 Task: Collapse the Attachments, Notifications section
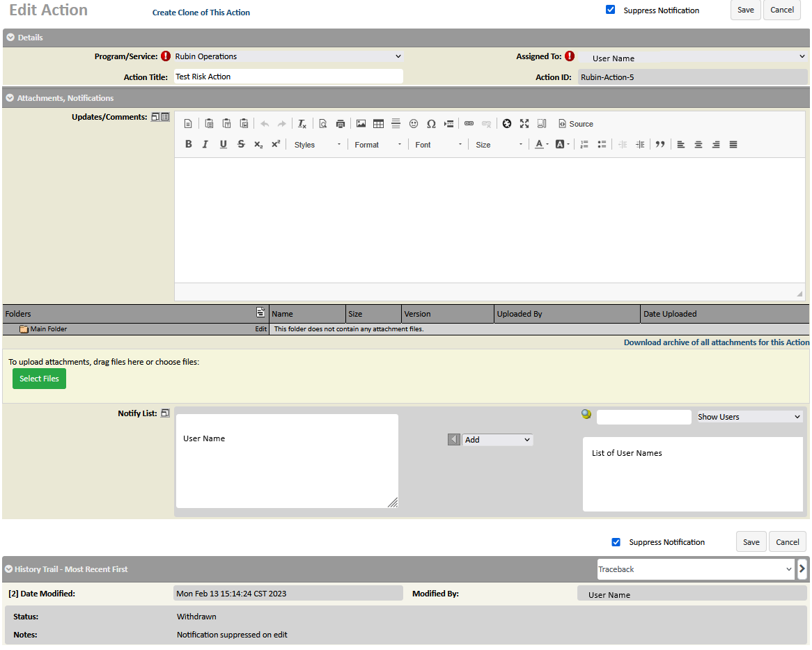click(x=10, y=98)
